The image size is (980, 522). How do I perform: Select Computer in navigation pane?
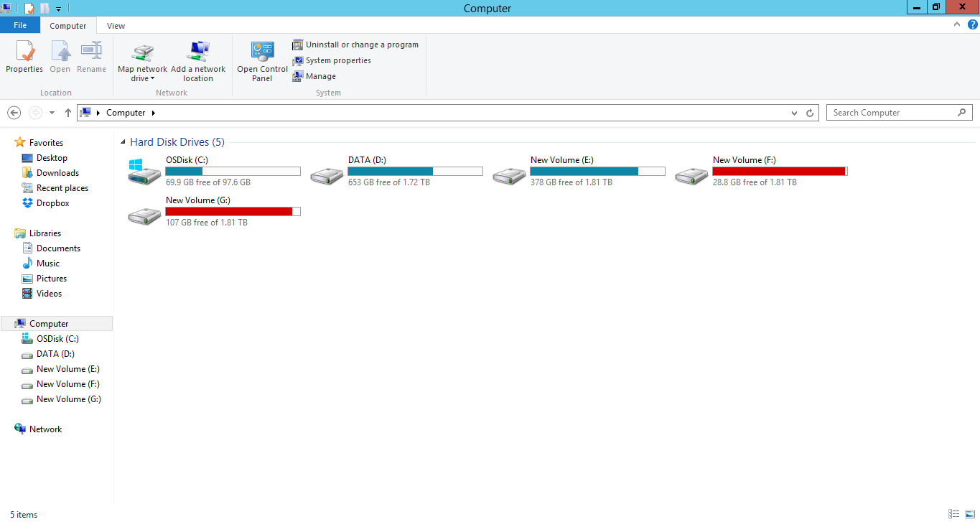point(57,324)
